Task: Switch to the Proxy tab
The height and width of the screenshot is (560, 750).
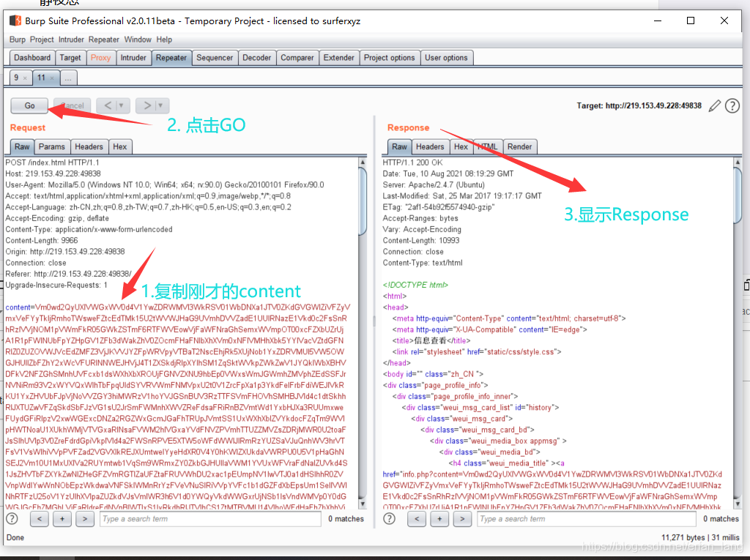Action: click(100, 58)
